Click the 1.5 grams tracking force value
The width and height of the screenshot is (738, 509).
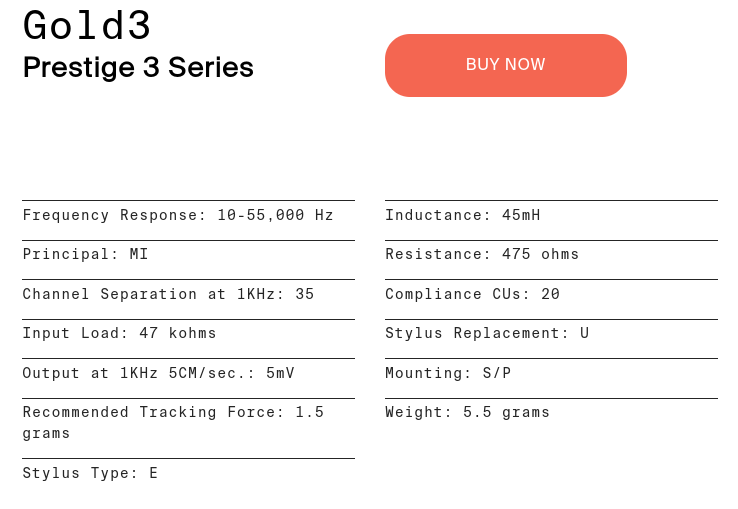click(173, 422)
